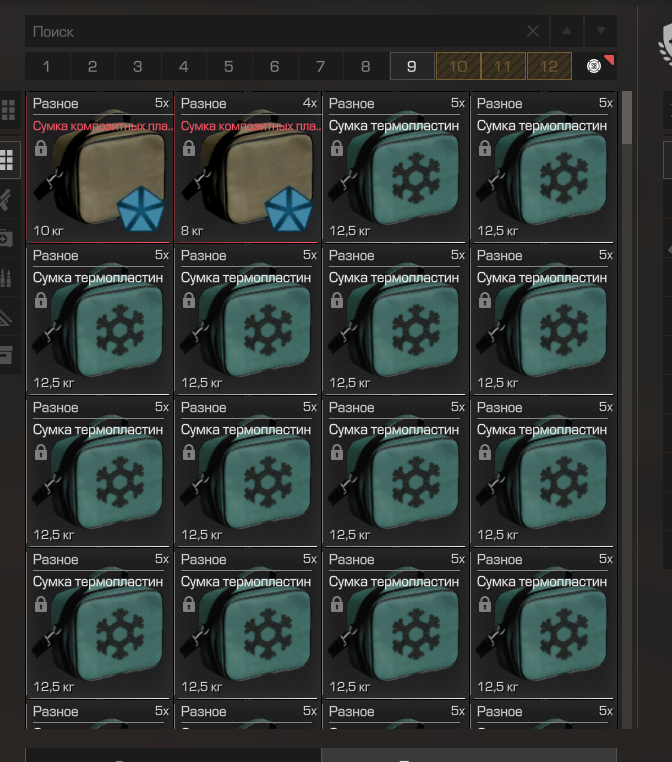Open locked gold tab 11

[x=503, y=66]
